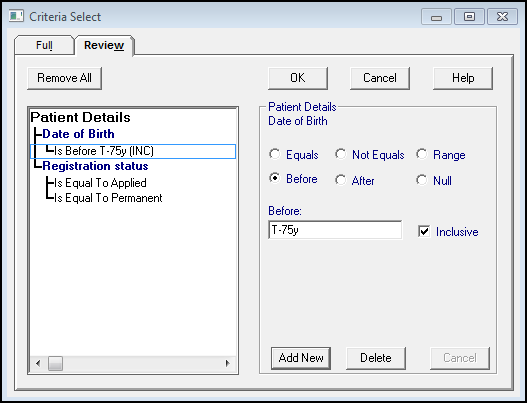Click the Remove All button

point(64,78)
